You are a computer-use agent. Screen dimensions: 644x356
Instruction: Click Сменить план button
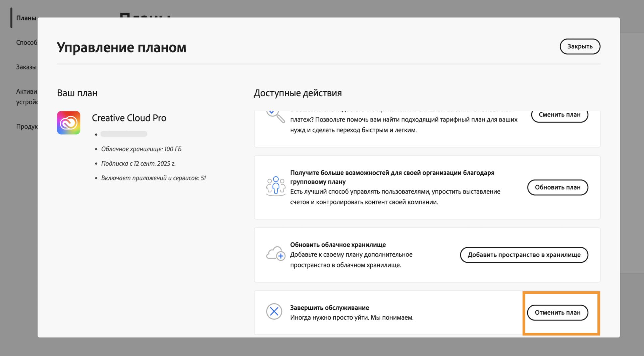coord(559,114)
